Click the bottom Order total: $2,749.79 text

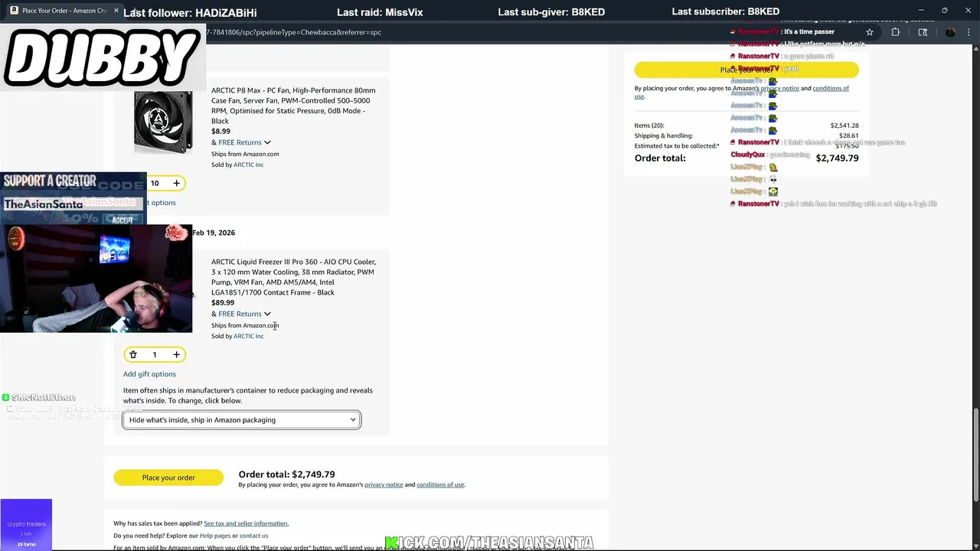coord(286,474)
